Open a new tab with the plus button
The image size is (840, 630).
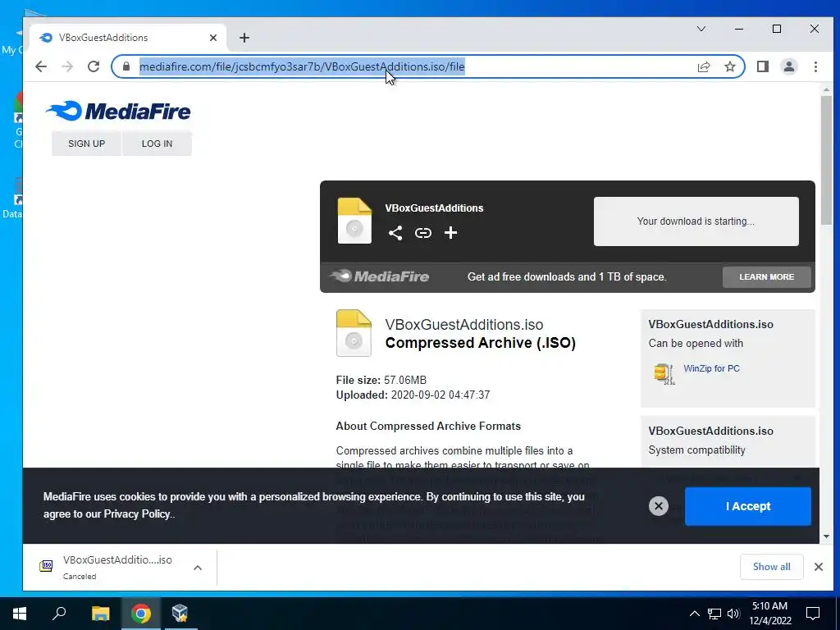(244, 38)
